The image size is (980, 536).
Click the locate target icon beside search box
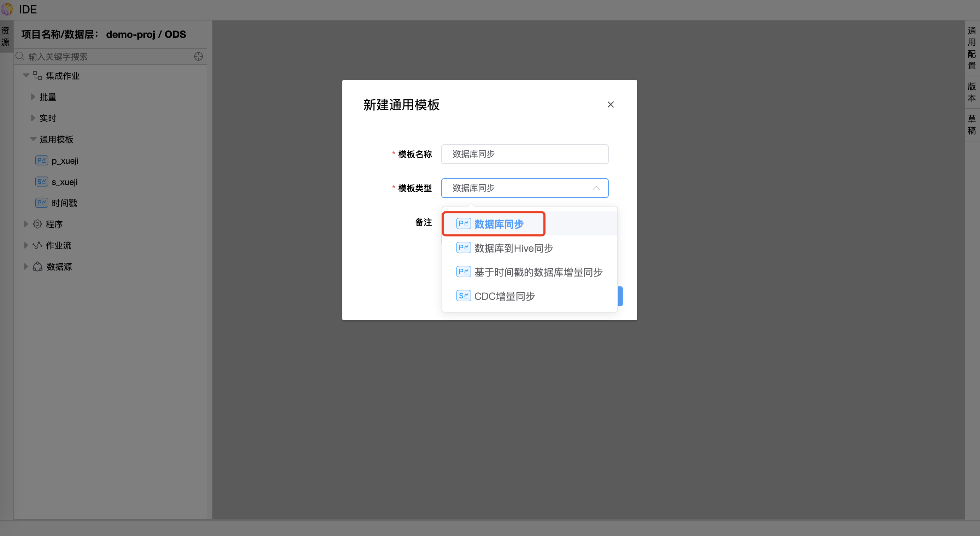pos(198,56)
